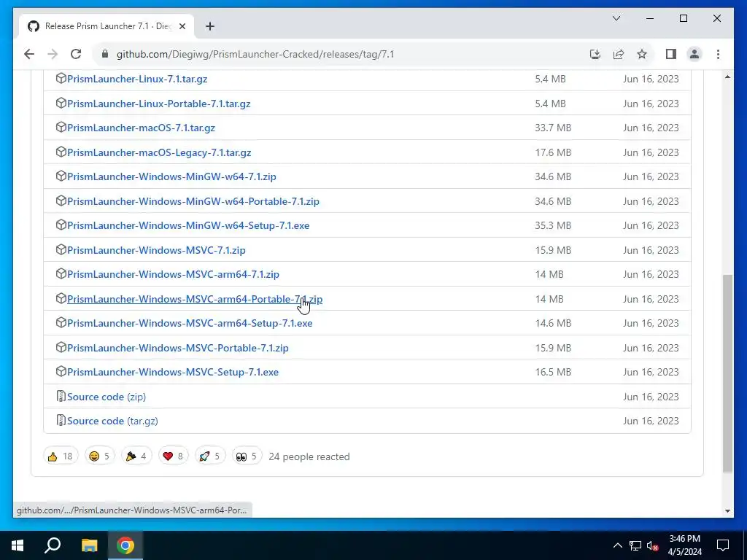Toggle rocket reaction with 5
This screenshot has height=560, width=747.
click(x=209, y=456)
